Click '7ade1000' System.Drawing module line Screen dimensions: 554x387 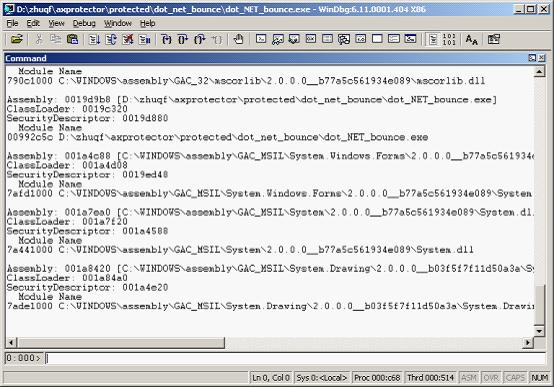point(270,306)
